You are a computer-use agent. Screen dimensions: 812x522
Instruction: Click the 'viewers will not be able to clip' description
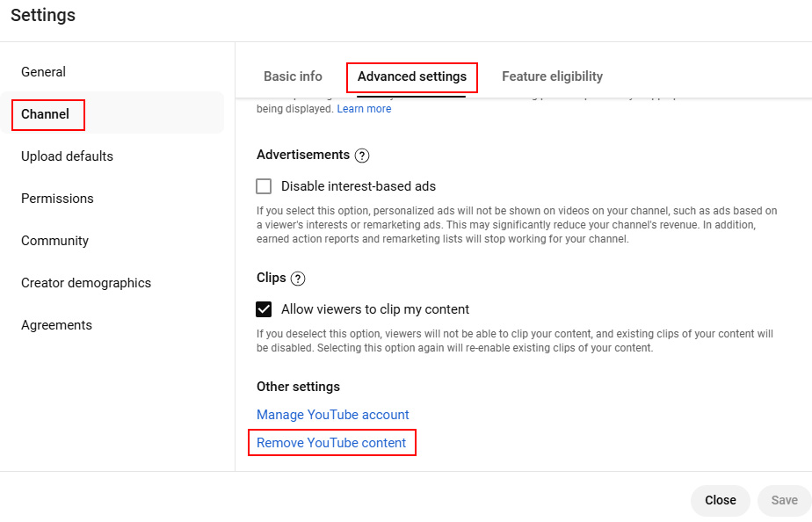[x=515, y=341]
